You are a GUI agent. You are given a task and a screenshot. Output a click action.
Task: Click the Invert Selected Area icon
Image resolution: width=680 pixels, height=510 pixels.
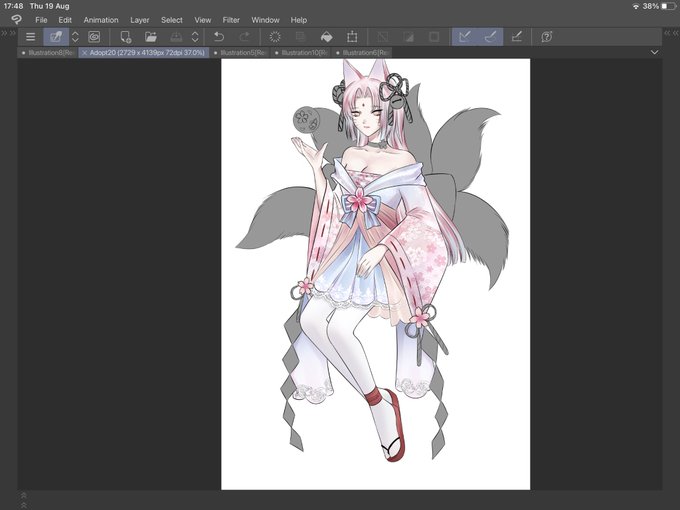click(x=408, y=37)
